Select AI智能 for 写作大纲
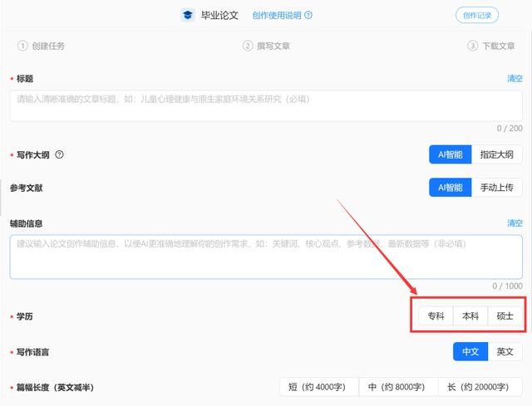 pos(450,154)
